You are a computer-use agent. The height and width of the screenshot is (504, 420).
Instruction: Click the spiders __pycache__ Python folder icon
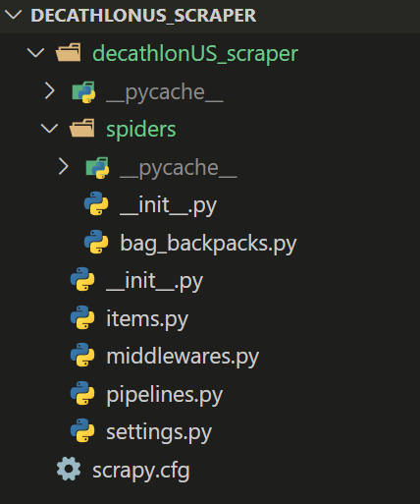(x=97, y=168)
